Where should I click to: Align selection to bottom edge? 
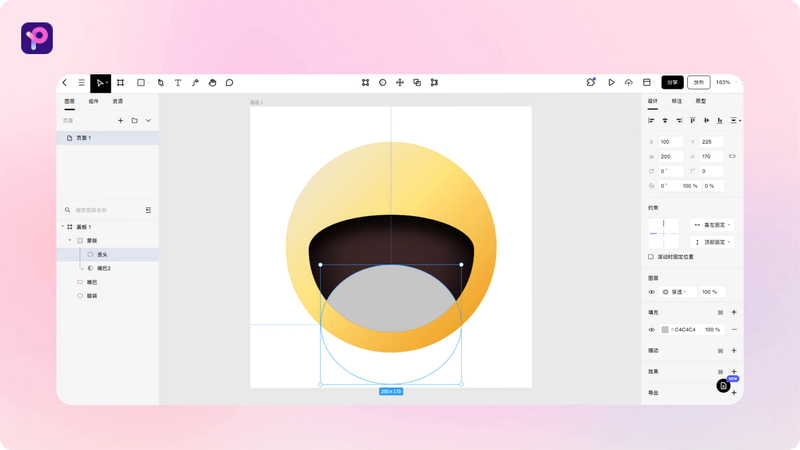click(x=720, y=121)
